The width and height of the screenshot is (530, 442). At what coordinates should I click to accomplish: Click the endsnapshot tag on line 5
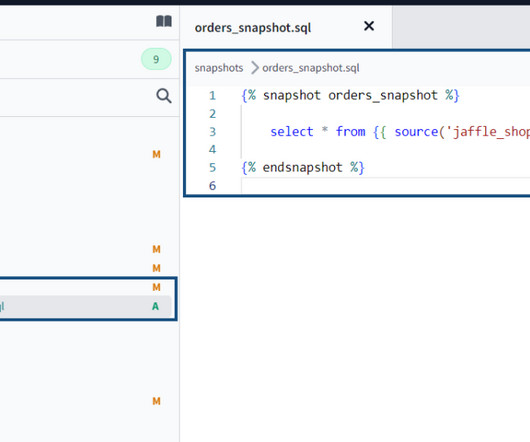coord(303,168)
